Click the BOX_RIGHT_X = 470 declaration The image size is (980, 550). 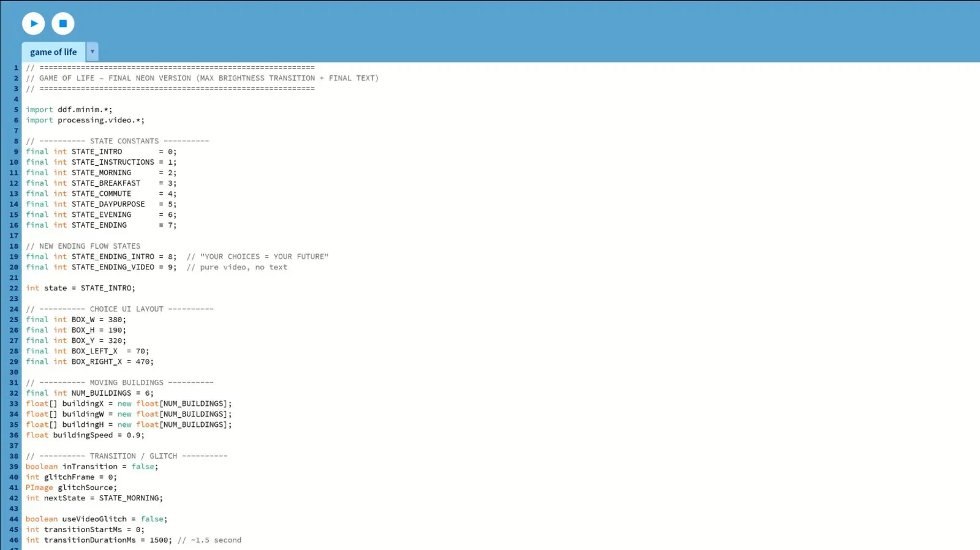click(x=89, y=361)
